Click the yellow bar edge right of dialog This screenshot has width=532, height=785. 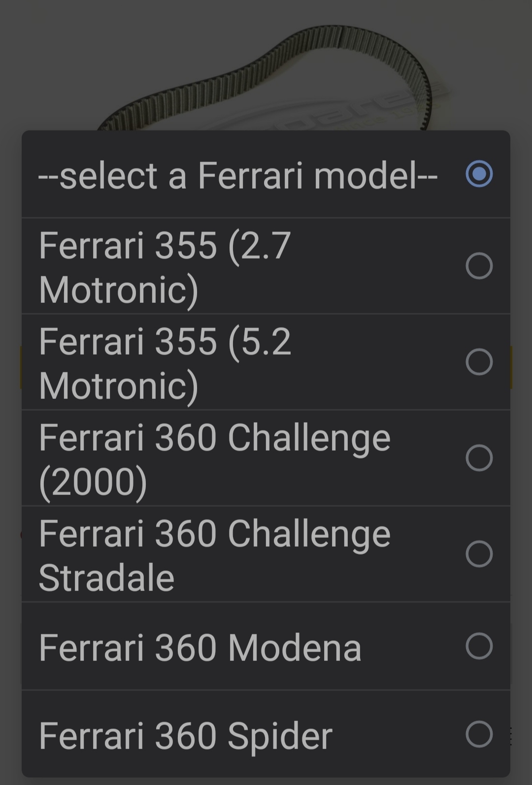tap(511, 367)
